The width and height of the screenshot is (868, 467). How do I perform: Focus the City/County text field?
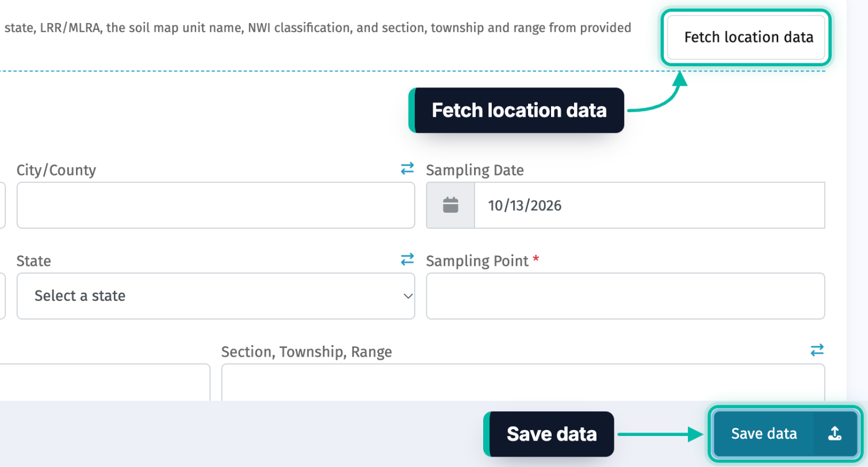[x=216, y=205]
